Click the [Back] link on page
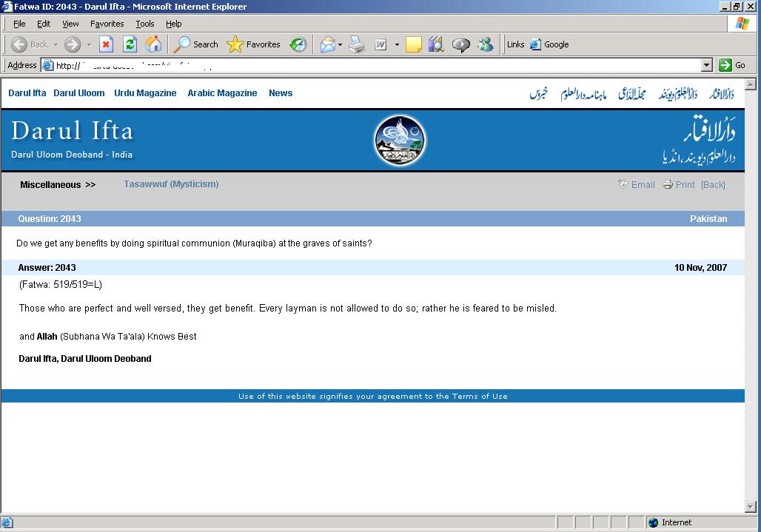 point(713,185)
